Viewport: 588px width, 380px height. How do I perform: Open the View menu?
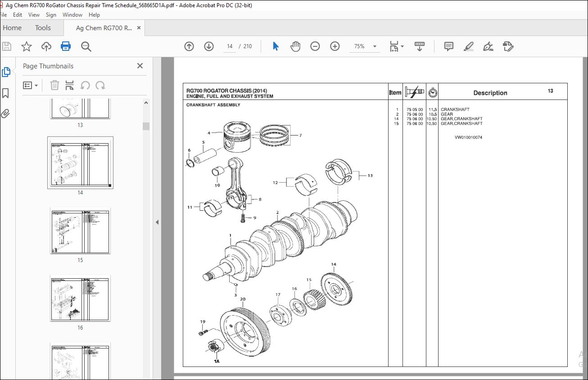point(34,15)
